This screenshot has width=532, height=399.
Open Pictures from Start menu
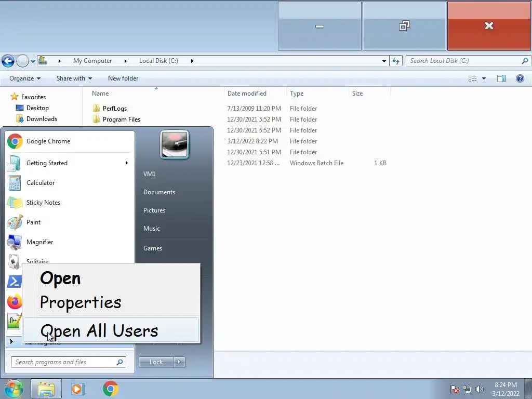154,210
